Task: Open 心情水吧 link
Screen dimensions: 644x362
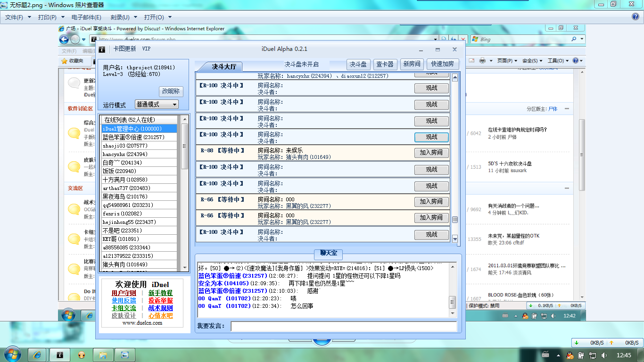Action: point(160,316)
